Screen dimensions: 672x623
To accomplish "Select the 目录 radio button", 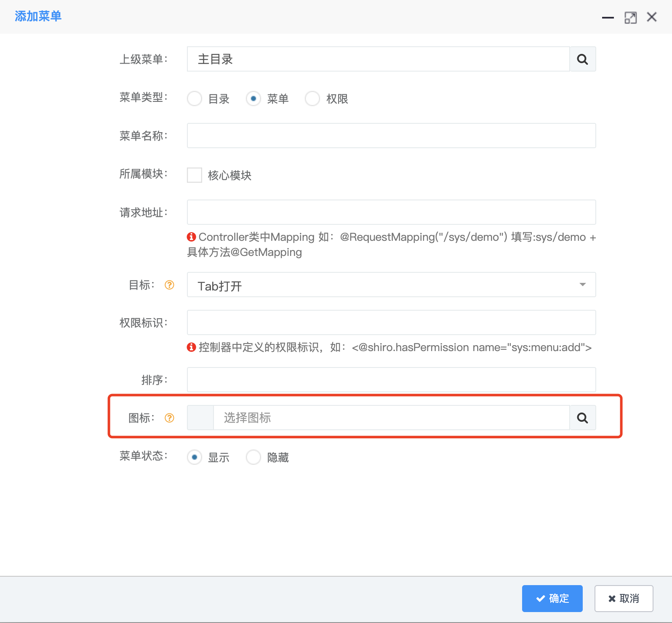I will [195, 99].
